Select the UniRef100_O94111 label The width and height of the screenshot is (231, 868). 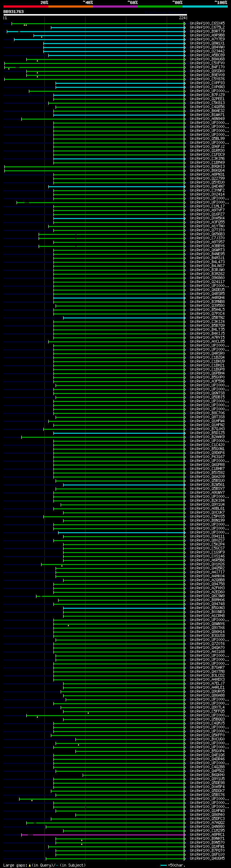tap(207, 536)
